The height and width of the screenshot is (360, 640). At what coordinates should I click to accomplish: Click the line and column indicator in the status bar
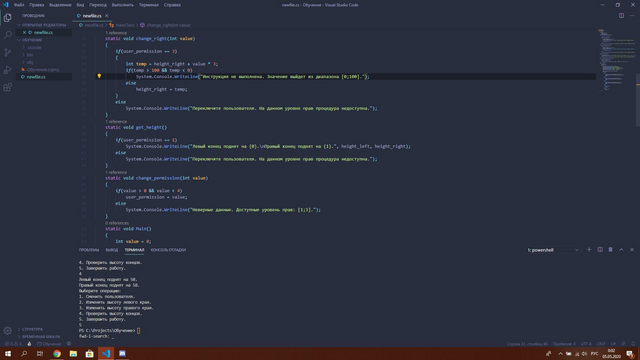point(527,344)
